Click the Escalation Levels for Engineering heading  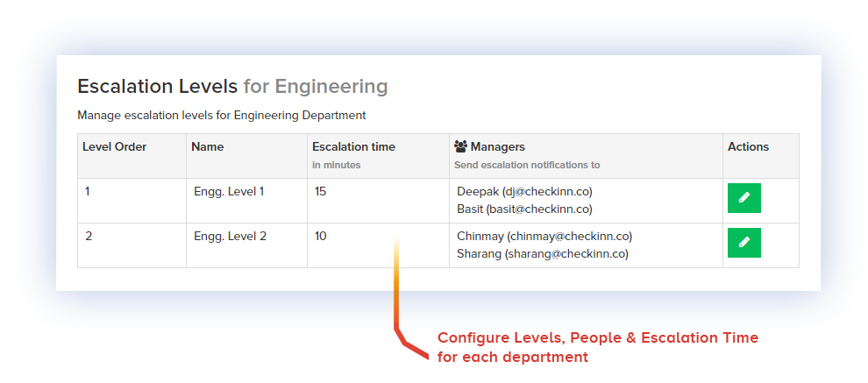pyautogui.click(x=232, y=87)
